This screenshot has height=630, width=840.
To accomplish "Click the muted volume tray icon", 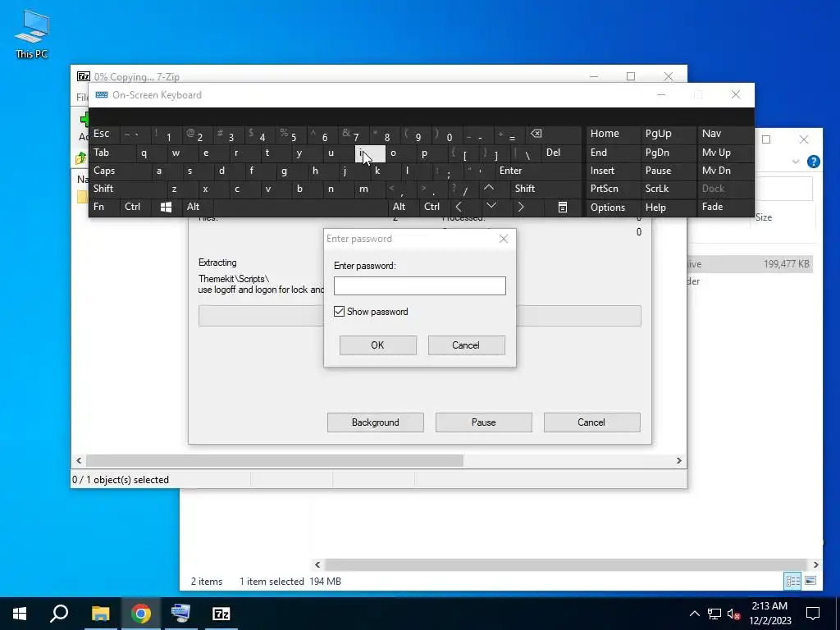I will pos(733,614).
